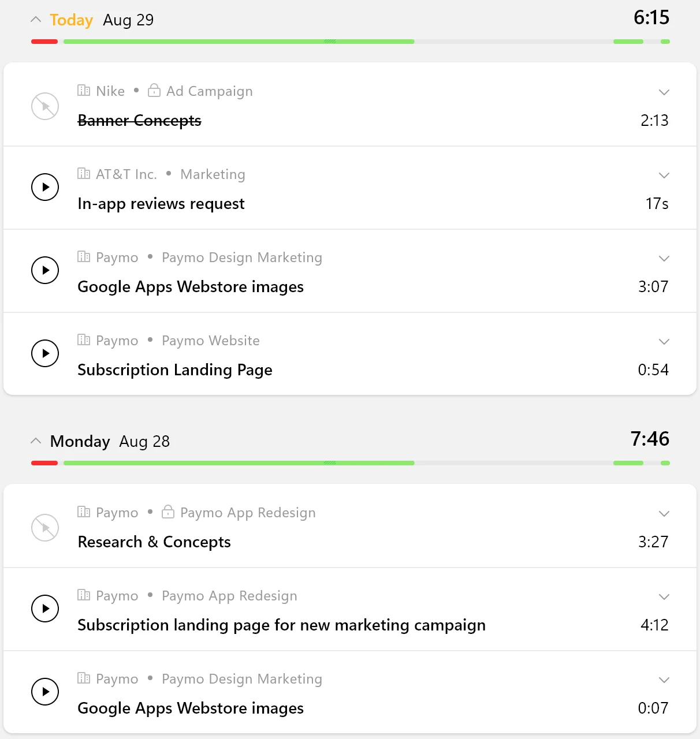Click the long green segment on Monday's timeline bar
The image size is (700, 739).
click(x=239, y=463)
